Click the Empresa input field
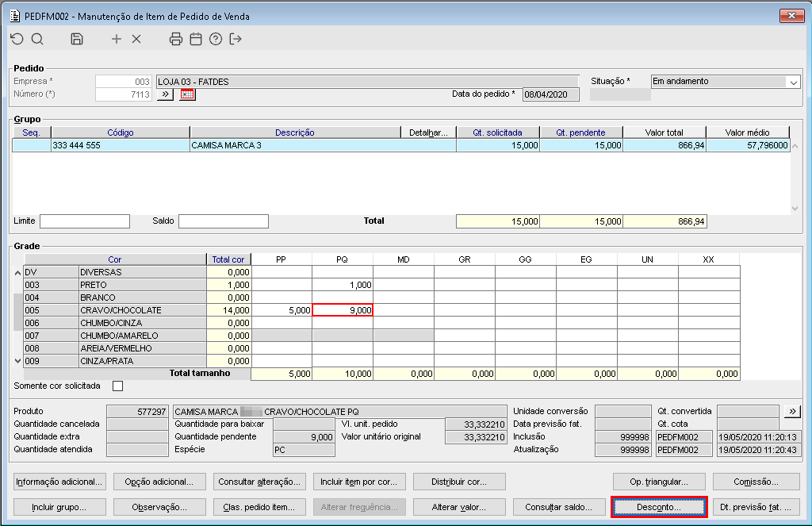The image size is (812, 526). 123,82
